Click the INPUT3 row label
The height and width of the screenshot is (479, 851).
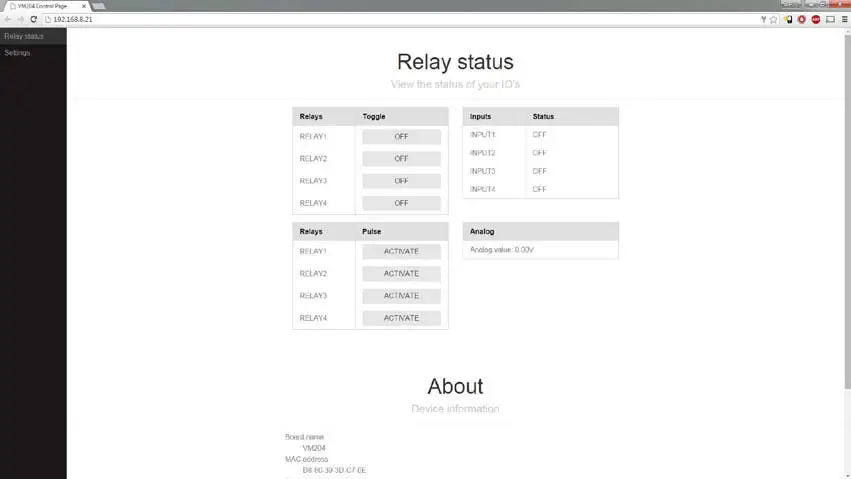pyautogui.click(x=482, y=171)
